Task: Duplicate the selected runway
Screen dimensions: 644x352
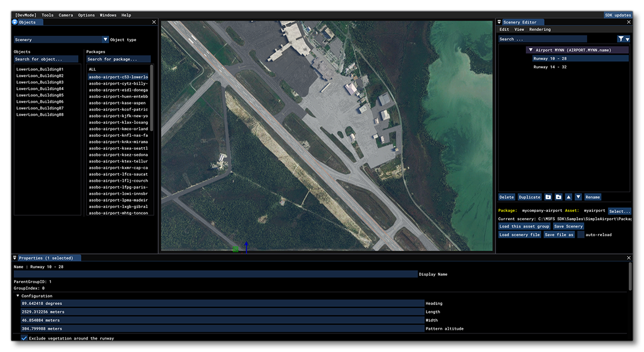Action: point(529,197)
